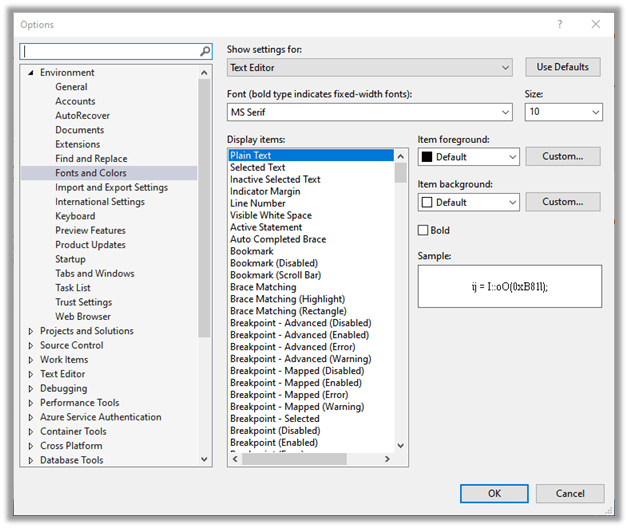Viewport: 628px width, 528px height.
Task: Toggle the Bold checkbox
Action: 424,230
